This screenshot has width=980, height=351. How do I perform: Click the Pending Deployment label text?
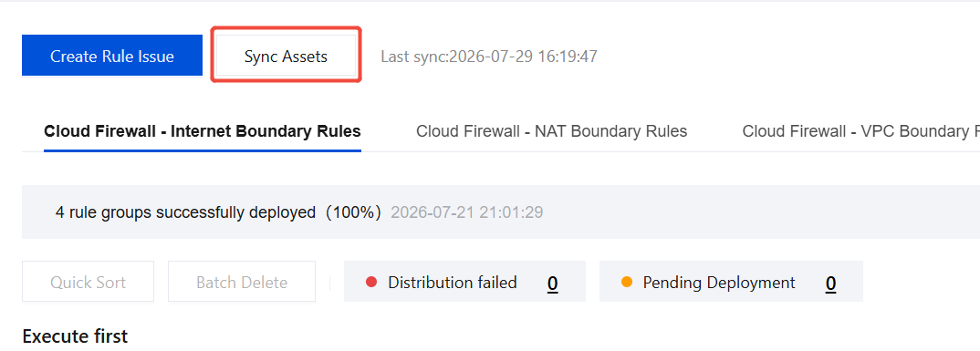[x=719, y=283]
